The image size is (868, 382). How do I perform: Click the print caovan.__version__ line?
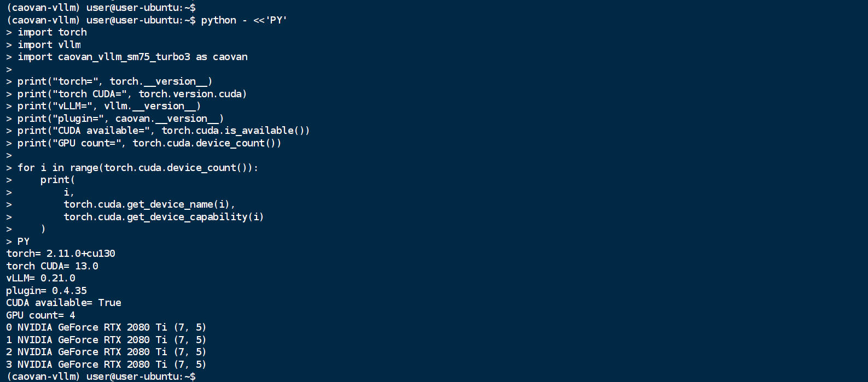121,119
